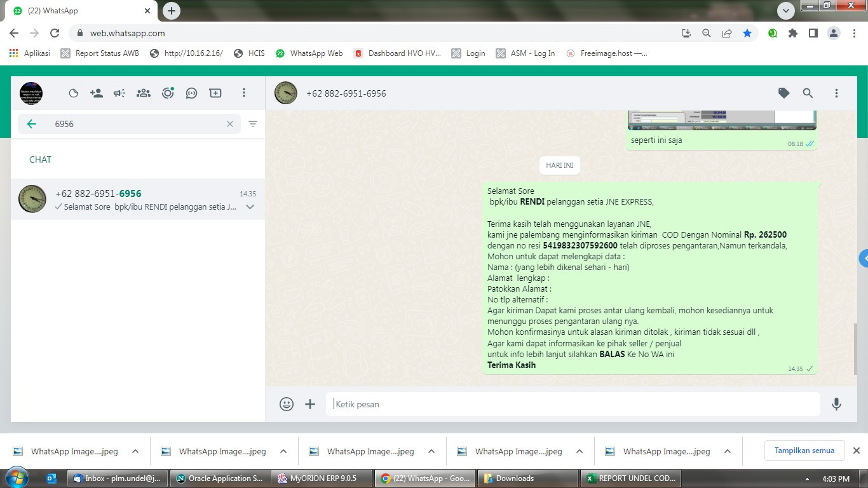Viewport: 868px width, 488px height.
Task: Expand the chat row dropdown chevron
Action: tap(250, 207)
